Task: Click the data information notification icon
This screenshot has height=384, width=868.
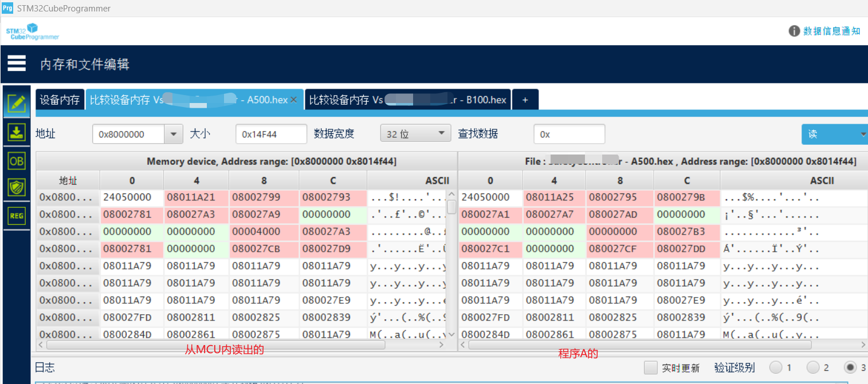Action: [x=794, y=31]
